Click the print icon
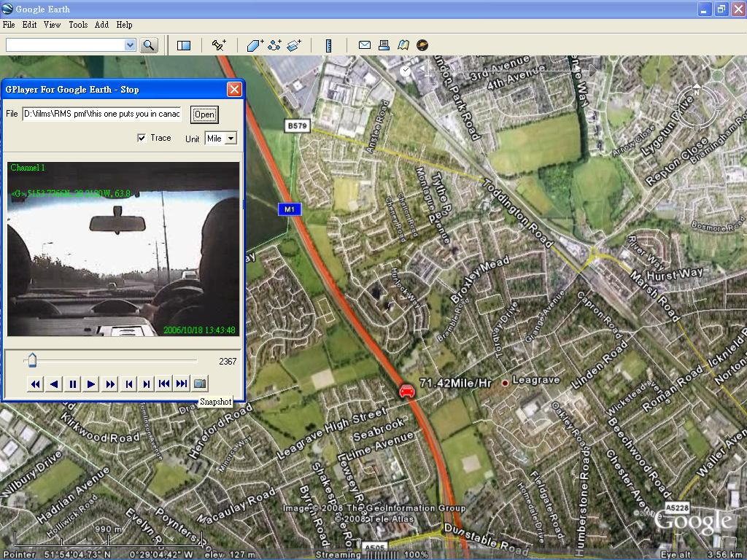747x560 pixels. 384,44
